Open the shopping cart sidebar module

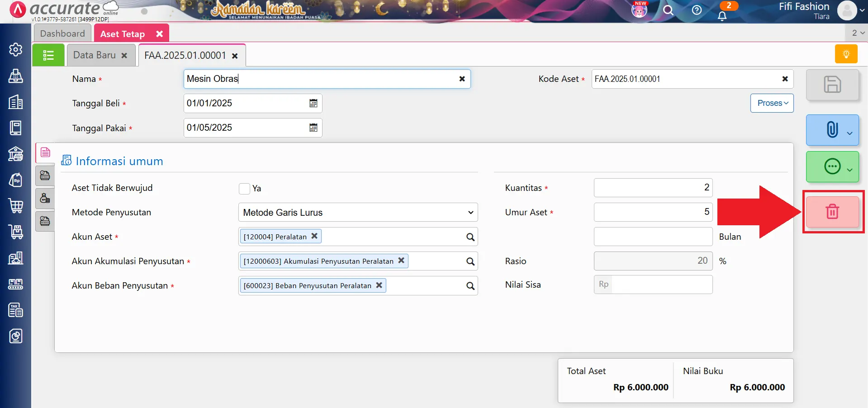coord(16,206)
